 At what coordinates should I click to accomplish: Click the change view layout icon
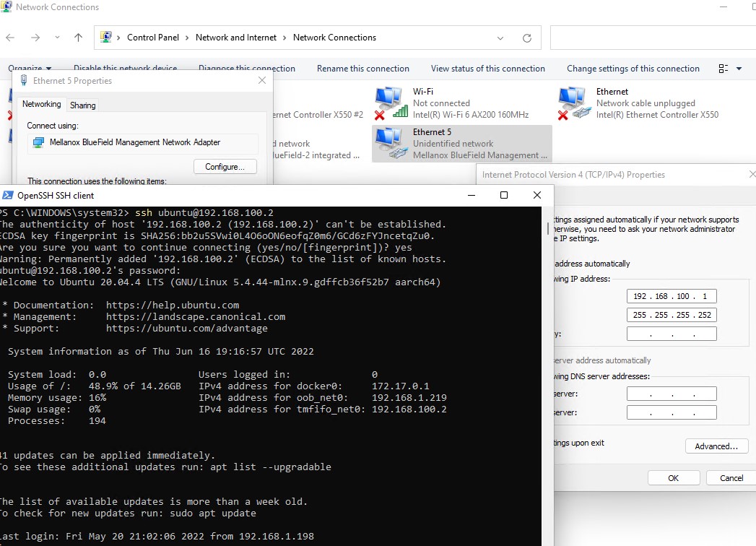(x=724, y=69)
